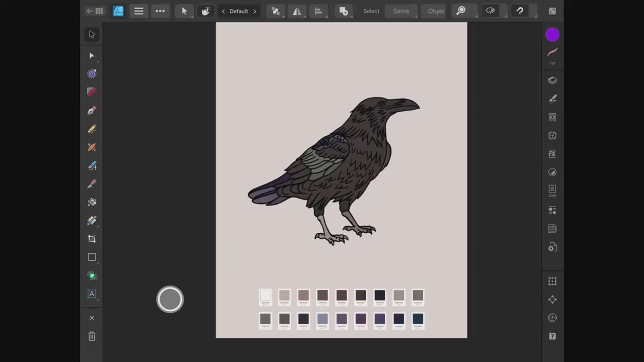Select the Pen tool

tap(92, 111)
